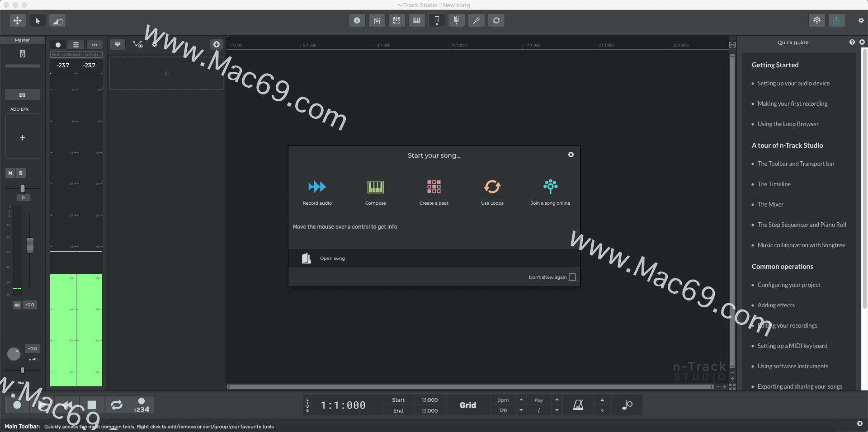Choose Compose in Start your song dialog
868x432 pixels.
(x=375, y=192)
